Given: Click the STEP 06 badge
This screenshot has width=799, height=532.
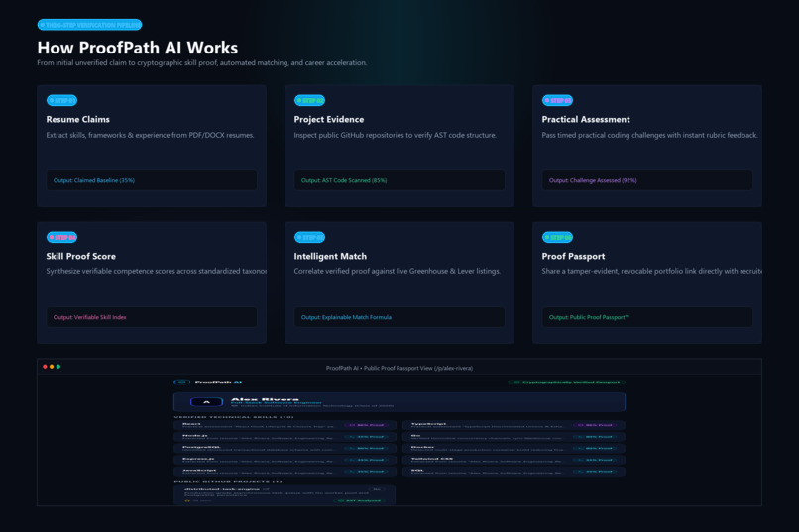Looking at the screenshot, I should (557, 237).
